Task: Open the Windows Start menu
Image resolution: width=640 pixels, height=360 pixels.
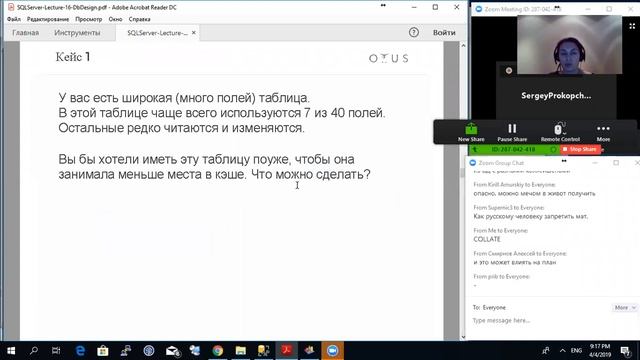Action: [x=11, y=351]
